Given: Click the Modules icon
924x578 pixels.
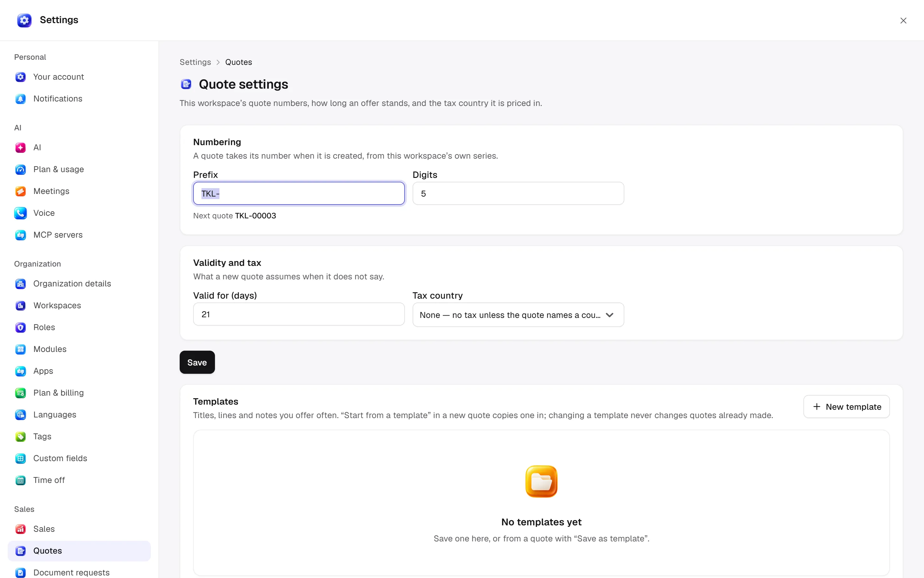Looking at the screenshot, I should tap(21, 349).
